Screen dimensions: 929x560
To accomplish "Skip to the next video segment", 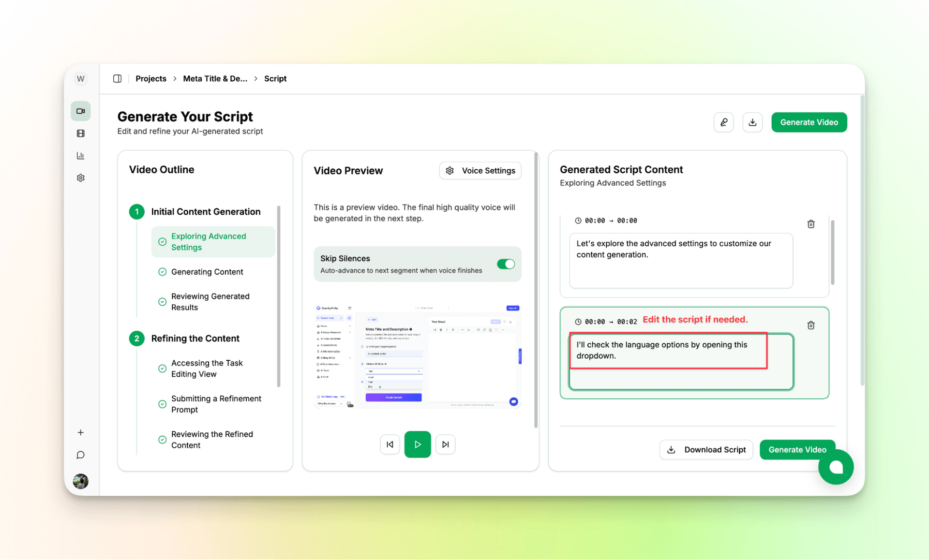I will coord(445,444).
